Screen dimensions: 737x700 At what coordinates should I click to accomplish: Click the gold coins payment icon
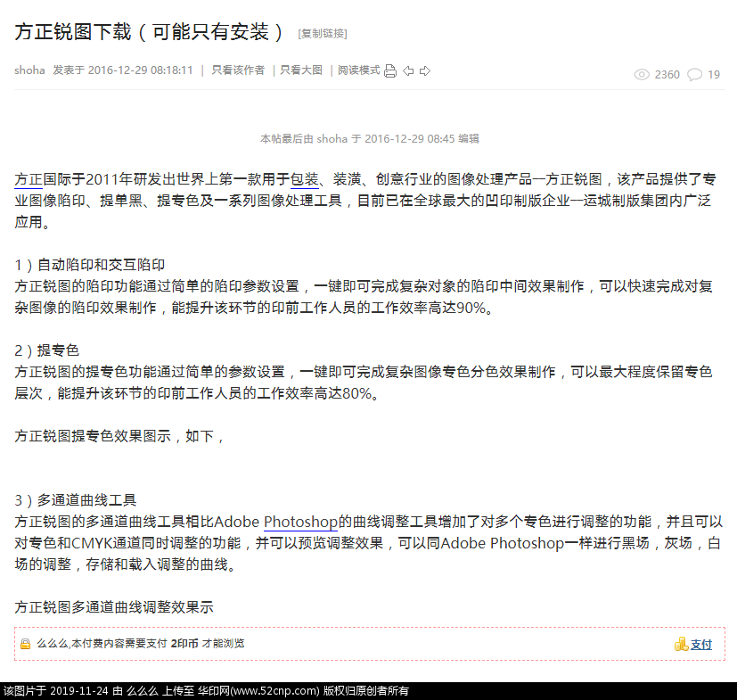click(x=681, y=644)
